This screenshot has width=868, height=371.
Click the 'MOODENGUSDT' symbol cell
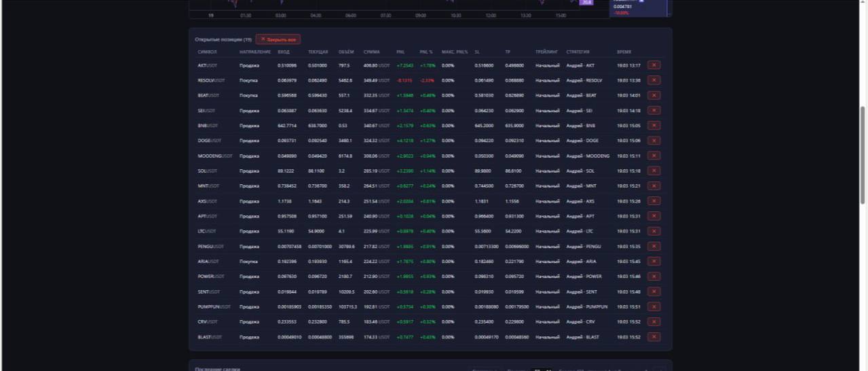[x=214, y=156]
